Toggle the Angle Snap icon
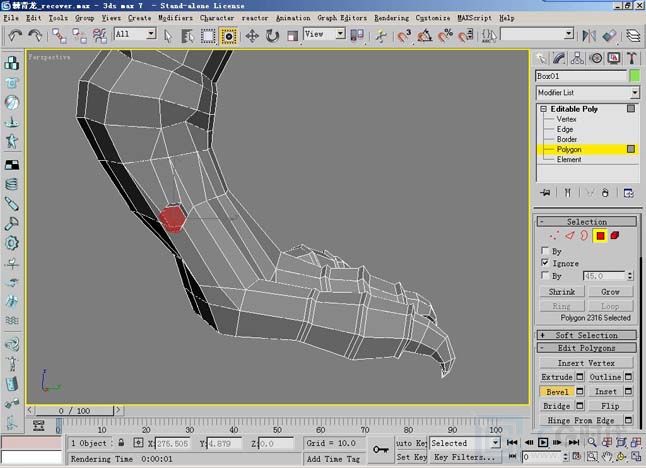The height and width of the screenshot is (468, 646). (x=424, y=36)
